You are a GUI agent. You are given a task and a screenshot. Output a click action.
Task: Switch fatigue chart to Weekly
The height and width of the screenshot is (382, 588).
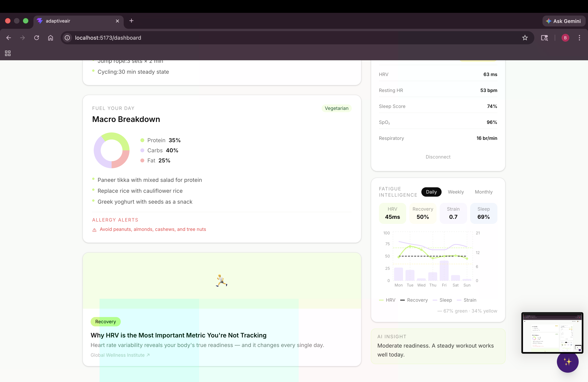click(x=456, y=192)
